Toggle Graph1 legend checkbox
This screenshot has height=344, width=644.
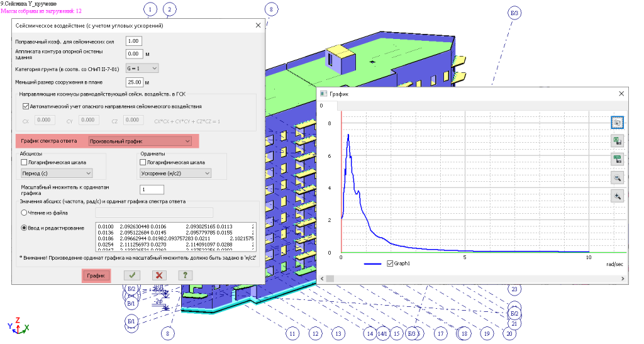tap(391, 264)
